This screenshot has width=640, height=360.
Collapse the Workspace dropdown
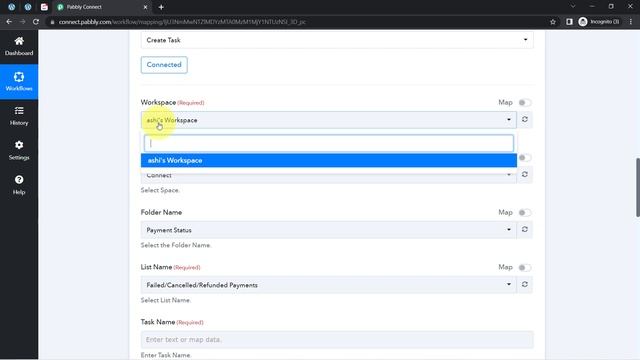329,120
